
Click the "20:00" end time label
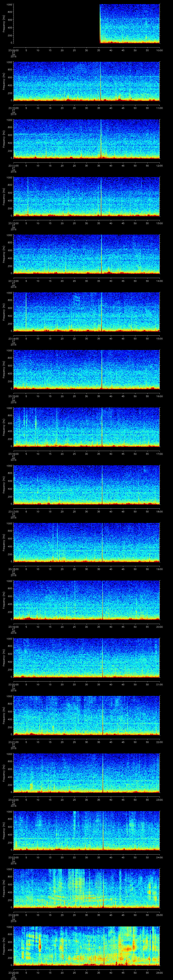[x=159, y=627]
